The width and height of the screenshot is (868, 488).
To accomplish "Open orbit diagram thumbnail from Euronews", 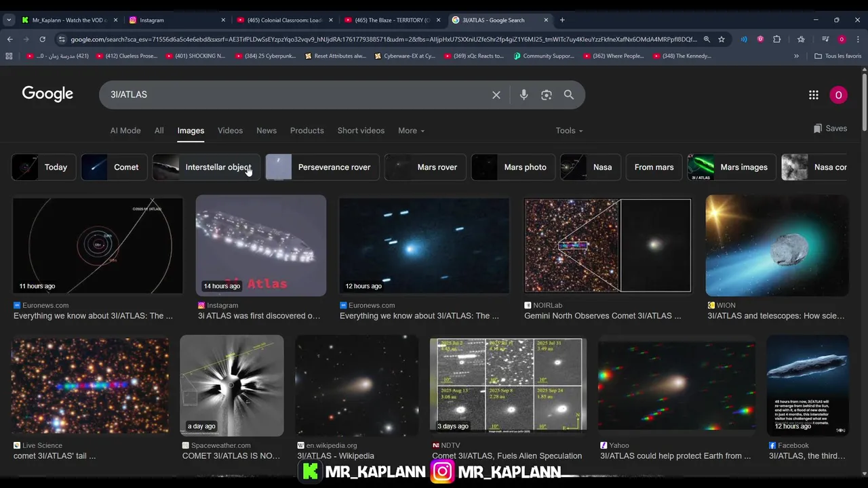I will (98, 246).
